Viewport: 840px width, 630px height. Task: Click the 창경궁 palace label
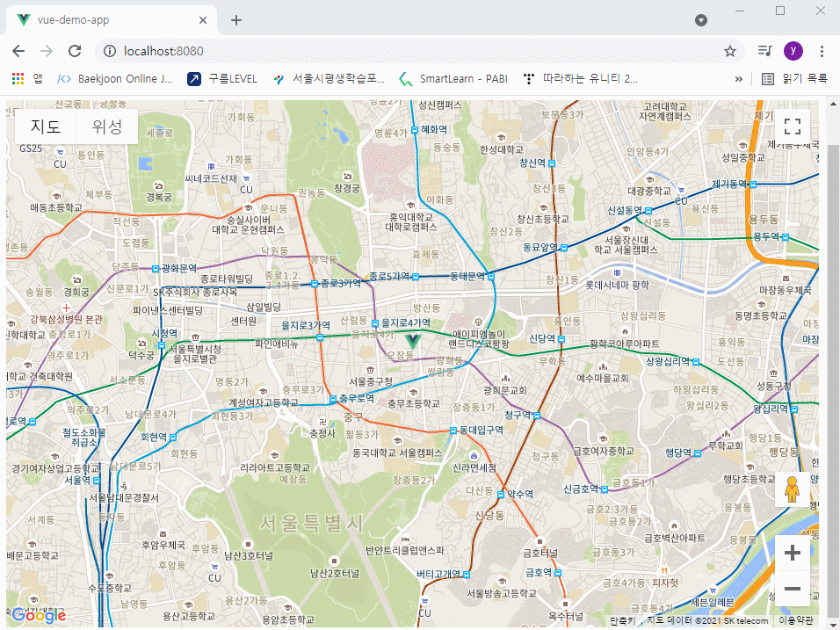pyautogui.click(x=346, y=187)
